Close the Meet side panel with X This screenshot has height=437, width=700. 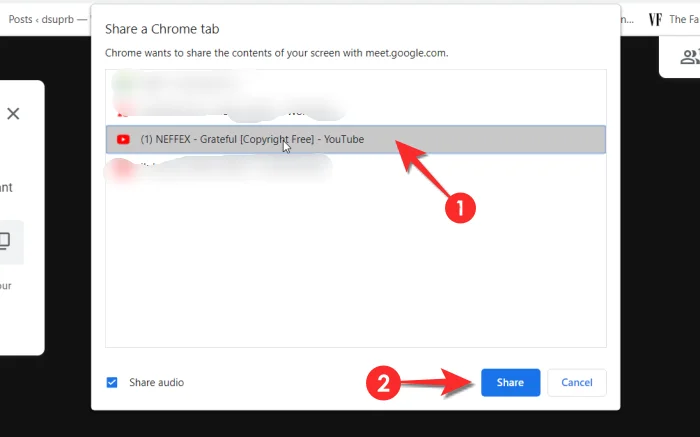click(13, 113)
